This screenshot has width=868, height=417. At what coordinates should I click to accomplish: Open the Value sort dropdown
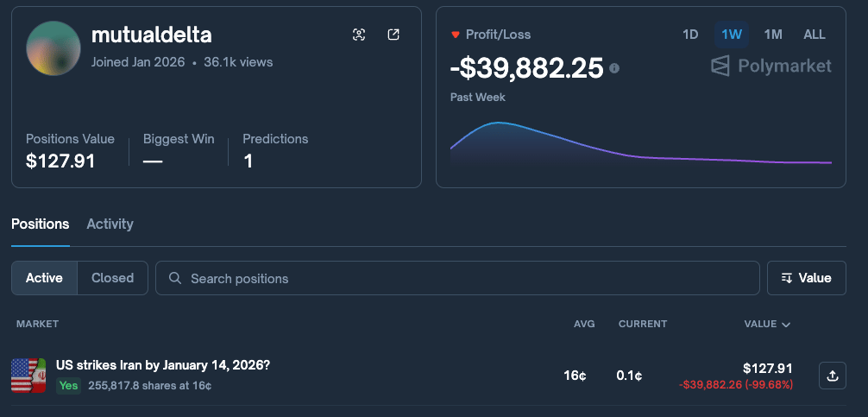[x=806, y=278]
